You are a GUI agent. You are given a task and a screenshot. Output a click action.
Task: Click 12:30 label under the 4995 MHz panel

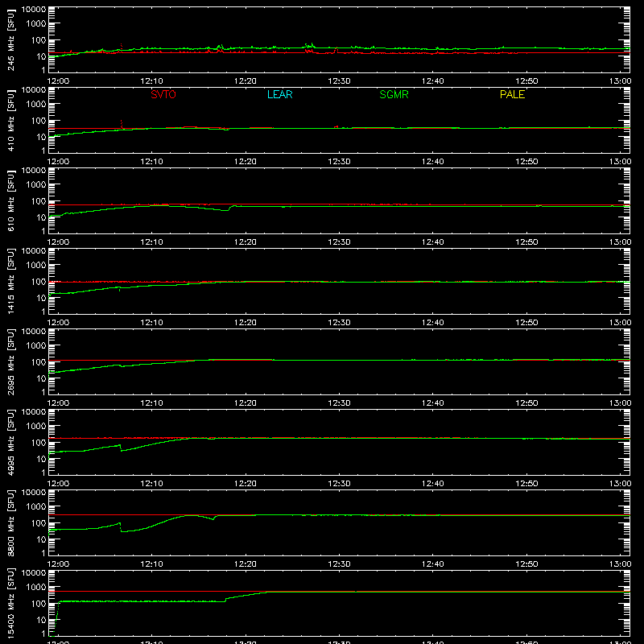(x=339, y=484)
